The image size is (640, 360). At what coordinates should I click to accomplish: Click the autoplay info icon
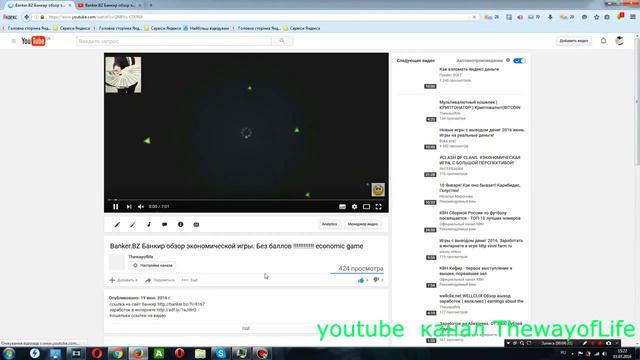tap(508, 60)
